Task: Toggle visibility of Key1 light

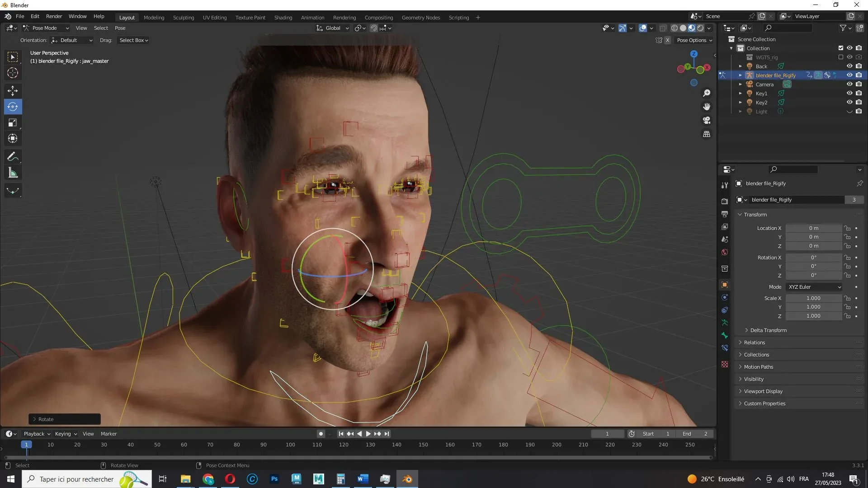Action: coord(849,94)
